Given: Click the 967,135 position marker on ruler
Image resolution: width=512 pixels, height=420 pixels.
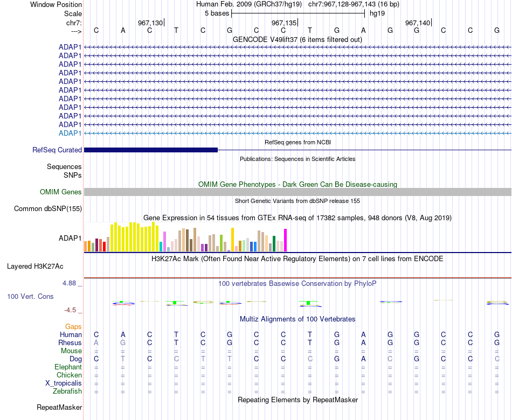Looking at the screenshot, I should tap(285, 23).
